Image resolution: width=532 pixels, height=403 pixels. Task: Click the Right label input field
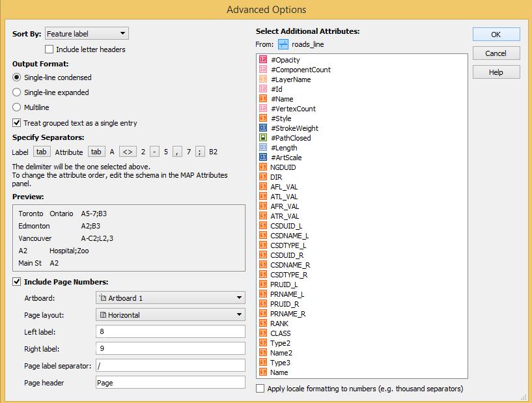pyautogui.click(x=171, y=348)
